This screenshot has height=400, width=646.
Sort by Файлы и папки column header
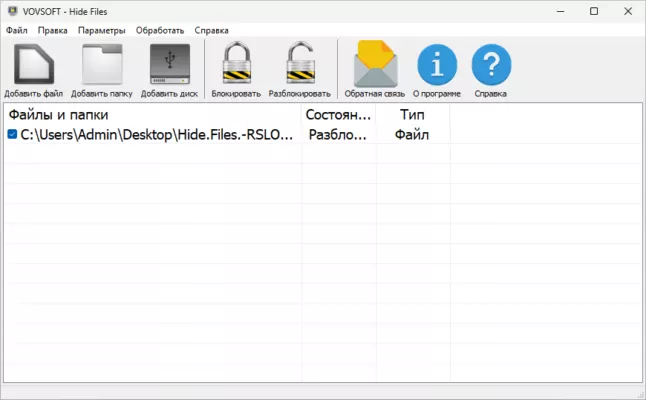click(153, 115)
